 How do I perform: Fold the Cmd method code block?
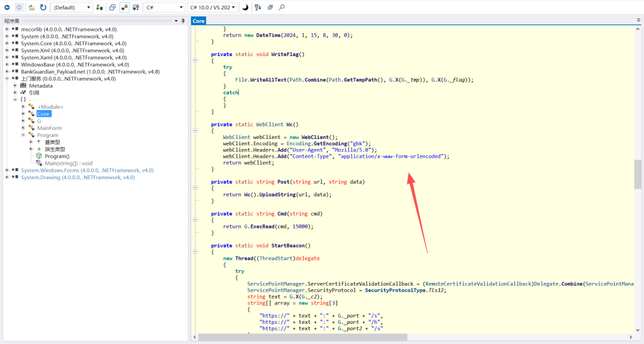[196, 220]
